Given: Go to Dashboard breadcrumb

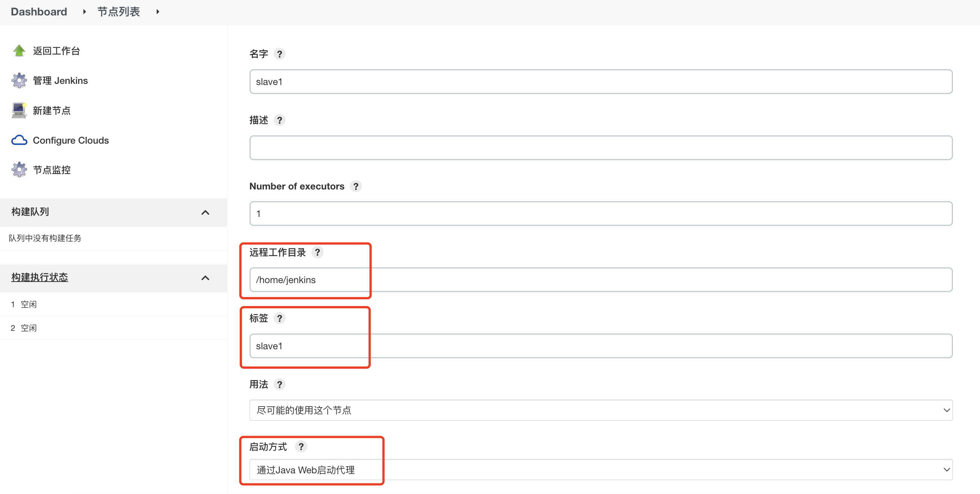Looking at the screenshot, I should coord(39,12).
